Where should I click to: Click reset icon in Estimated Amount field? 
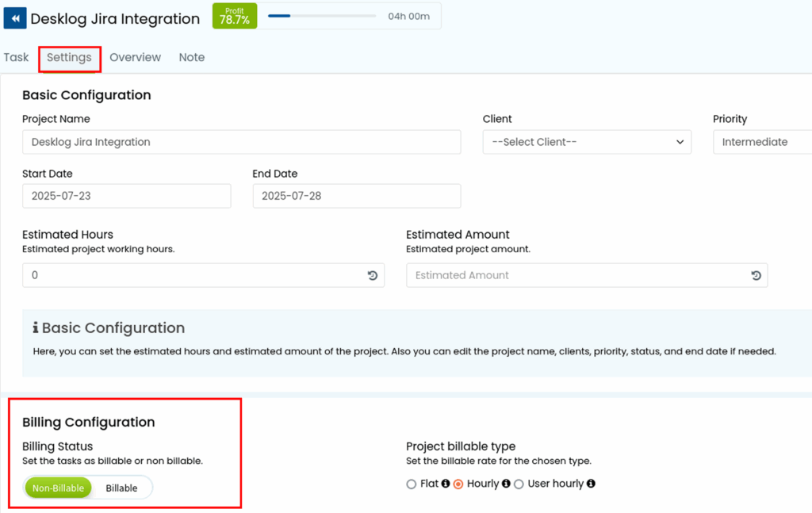[756, 275]
